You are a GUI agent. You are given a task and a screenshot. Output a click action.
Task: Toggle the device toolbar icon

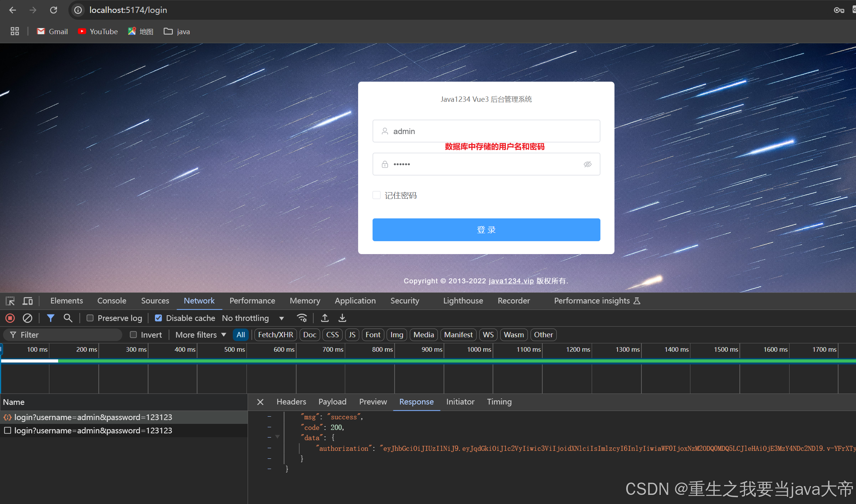click(x=28, y=301)
